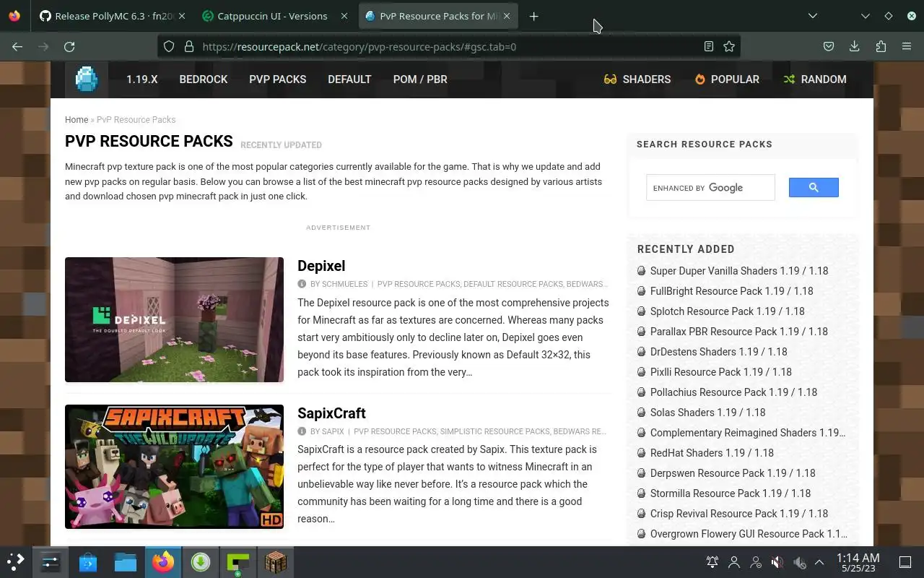Open the SapixCraft title link
Image resolution: width=924 pixels, height=578 pixels.
point(331,413)
